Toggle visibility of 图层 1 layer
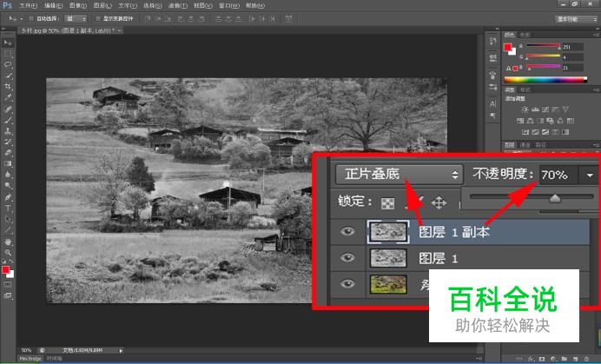The height and width of the screenshot is (364, 601). click(349, 258)
